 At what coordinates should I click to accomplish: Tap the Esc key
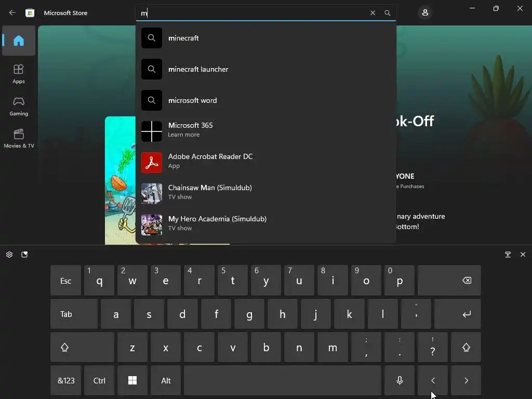click(x=66, y=281)
